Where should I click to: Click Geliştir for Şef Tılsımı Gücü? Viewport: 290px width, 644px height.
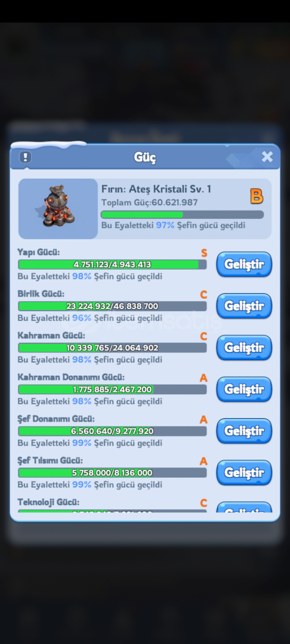point(244,473)
